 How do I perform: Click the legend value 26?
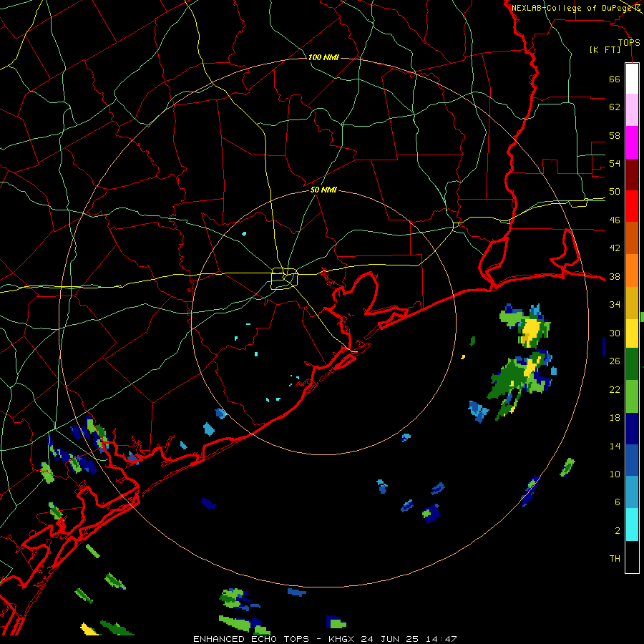615,361
